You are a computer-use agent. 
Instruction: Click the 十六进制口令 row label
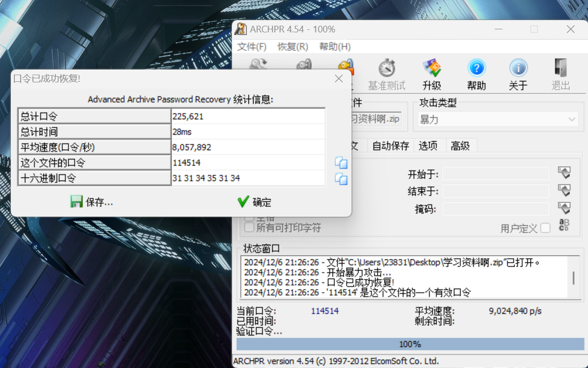(x=94, y=178)
